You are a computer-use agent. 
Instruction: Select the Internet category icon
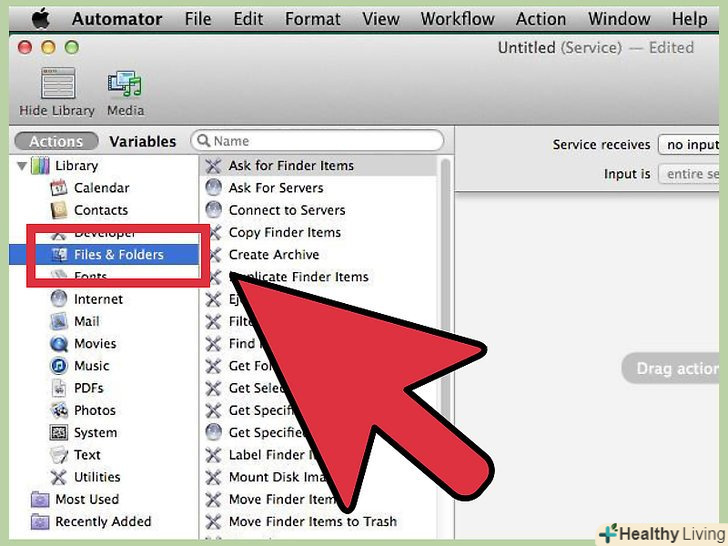coord(58,299)
